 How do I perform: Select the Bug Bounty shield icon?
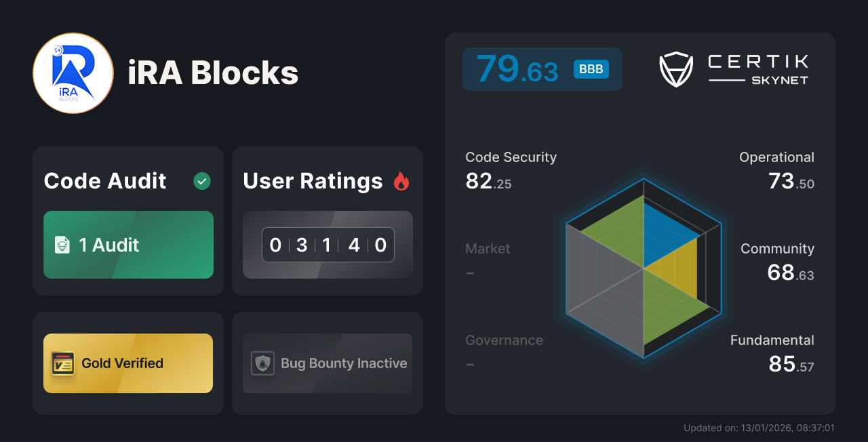pos(262,363)
